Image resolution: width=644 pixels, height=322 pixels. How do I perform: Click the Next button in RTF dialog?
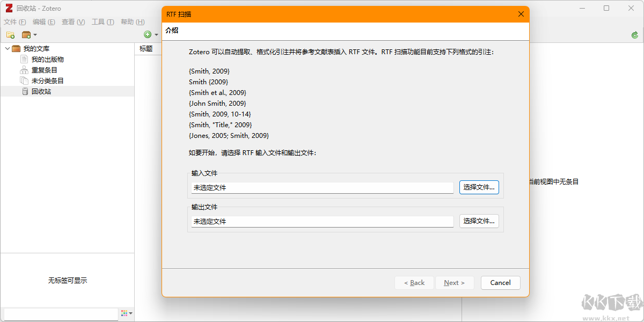(455, 283)
